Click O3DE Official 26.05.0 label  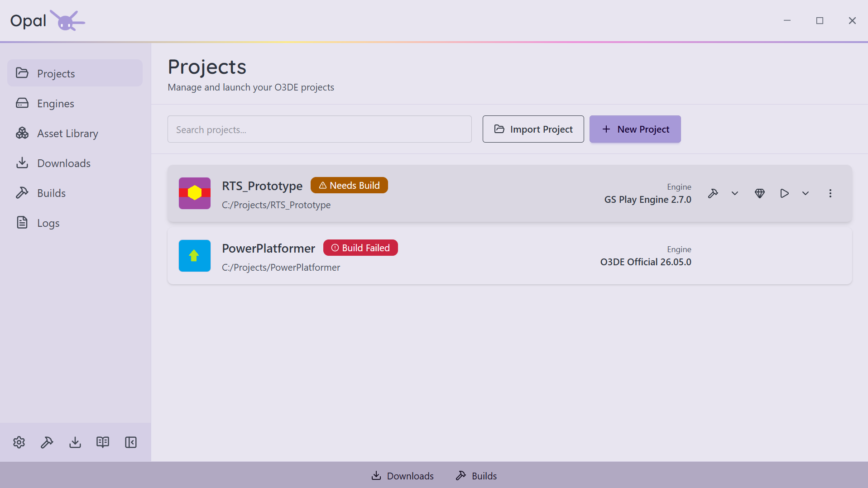pyautogui.click(x=646, y=262)
